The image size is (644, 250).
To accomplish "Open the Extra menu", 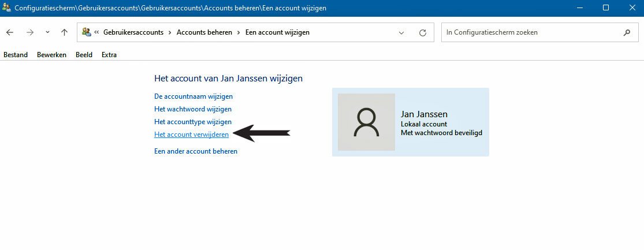I will 109,55.
